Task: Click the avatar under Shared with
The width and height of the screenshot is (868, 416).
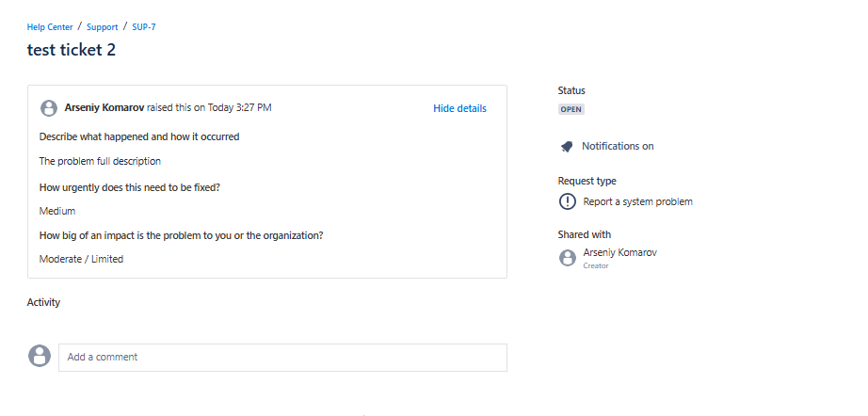Action: coord(568,258)
